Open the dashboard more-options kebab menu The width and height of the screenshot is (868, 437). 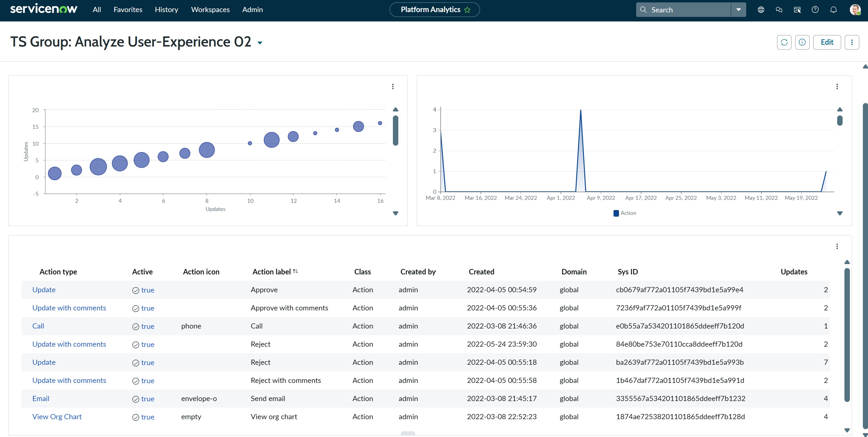pos(852,42)
